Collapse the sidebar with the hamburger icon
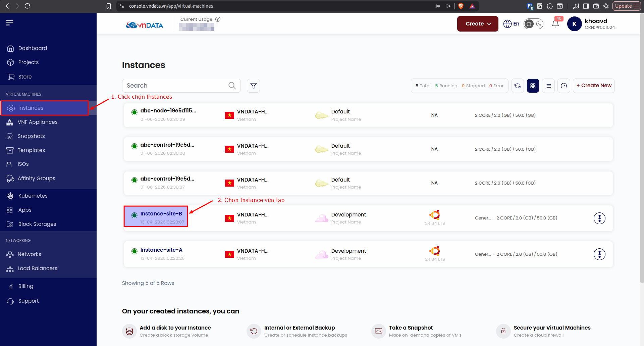 10,23
